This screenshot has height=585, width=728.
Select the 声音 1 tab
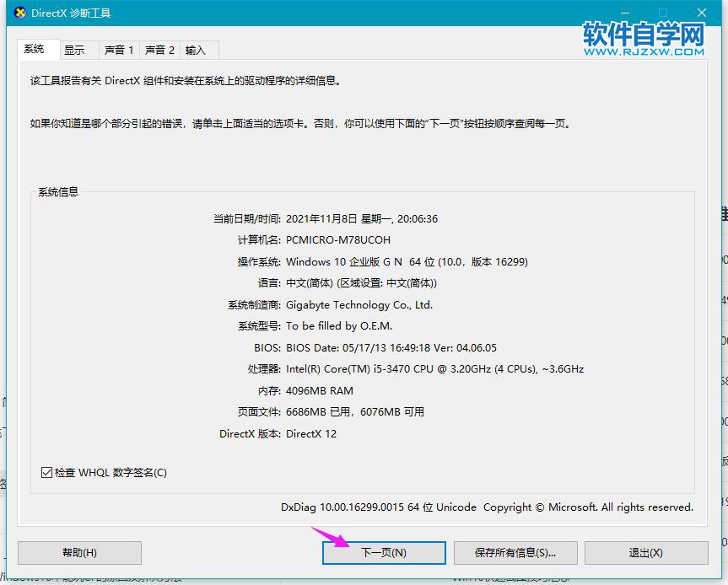click(x=119, y=51)
